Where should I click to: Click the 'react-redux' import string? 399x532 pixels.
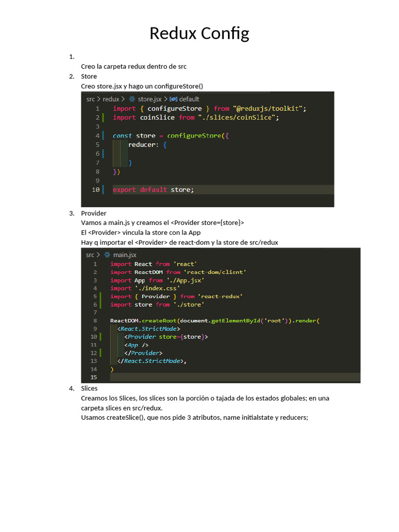(x=220, y=297)
